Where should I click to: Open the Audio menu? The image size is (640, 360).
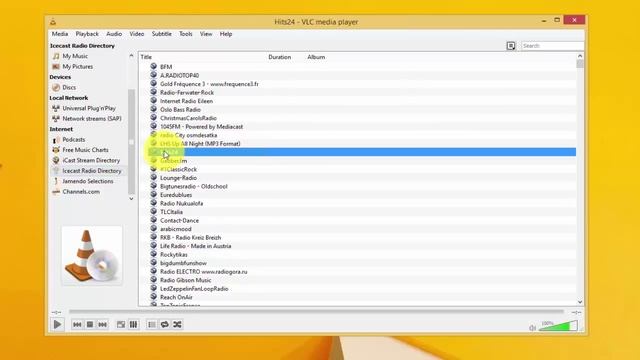[114, 34]
